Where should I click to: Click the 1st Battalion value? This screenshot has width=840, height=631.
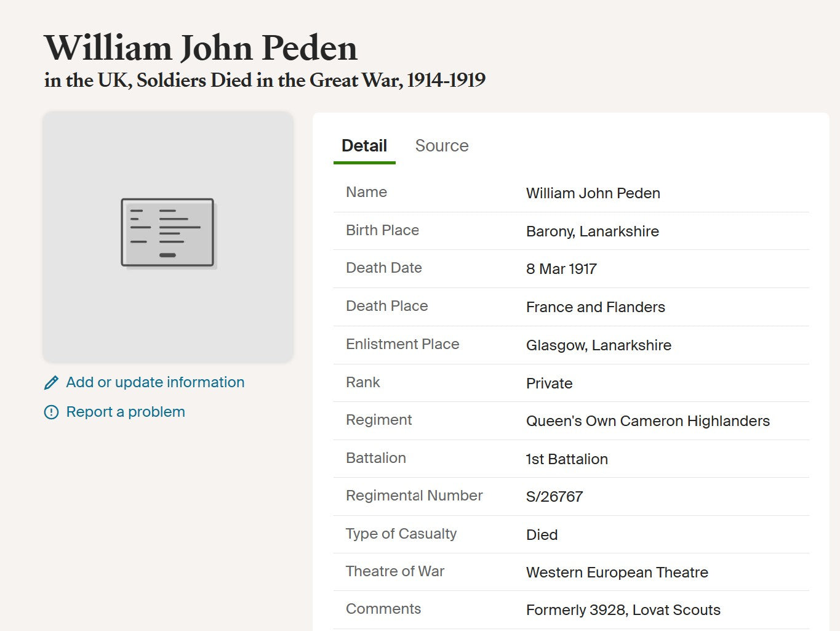[567, 459]
